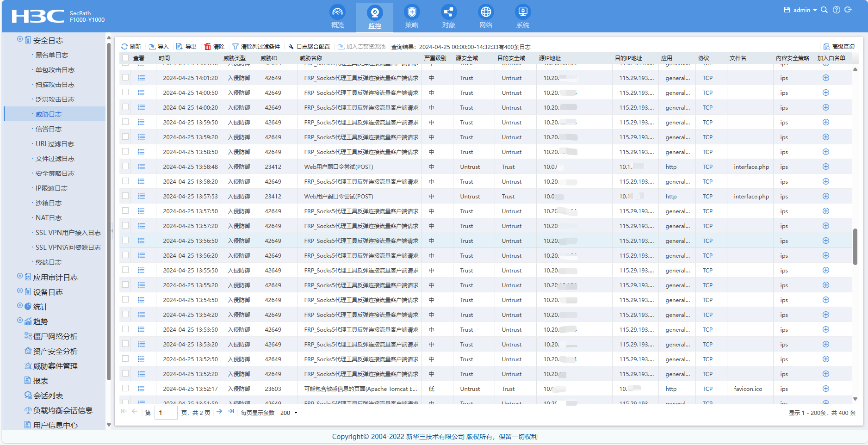Image resolution: width=868 pixels, height=445 pixels.
Task: Click the search magnifier icon in header
Action: pyautogui.click(x=824, y=10)
